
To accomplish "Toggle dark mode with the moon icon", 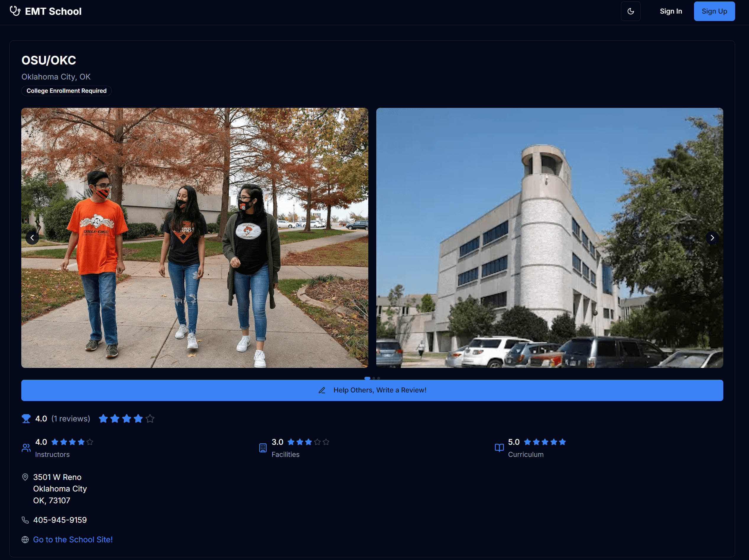I will [630, 11].
